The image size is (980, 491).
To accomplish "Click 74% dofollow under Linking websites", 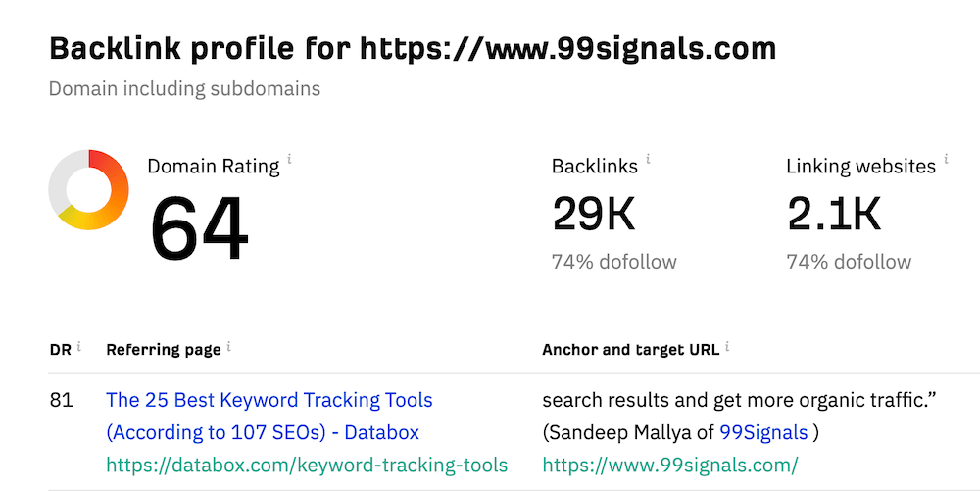I will coord(849,262).
